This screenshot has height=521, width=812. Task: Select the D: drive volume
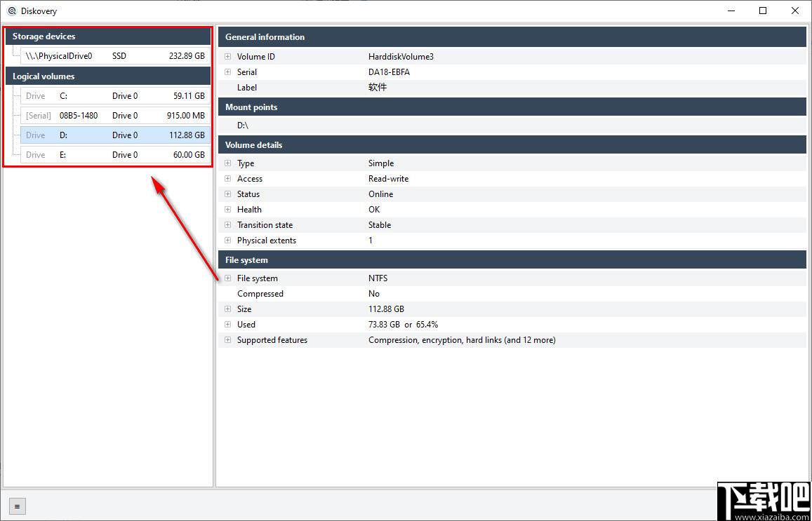[116, 135]
